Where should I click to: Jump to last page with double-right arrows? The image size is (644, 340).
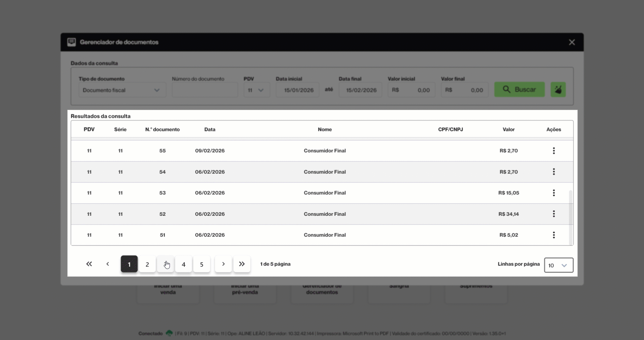pos(242,264)
